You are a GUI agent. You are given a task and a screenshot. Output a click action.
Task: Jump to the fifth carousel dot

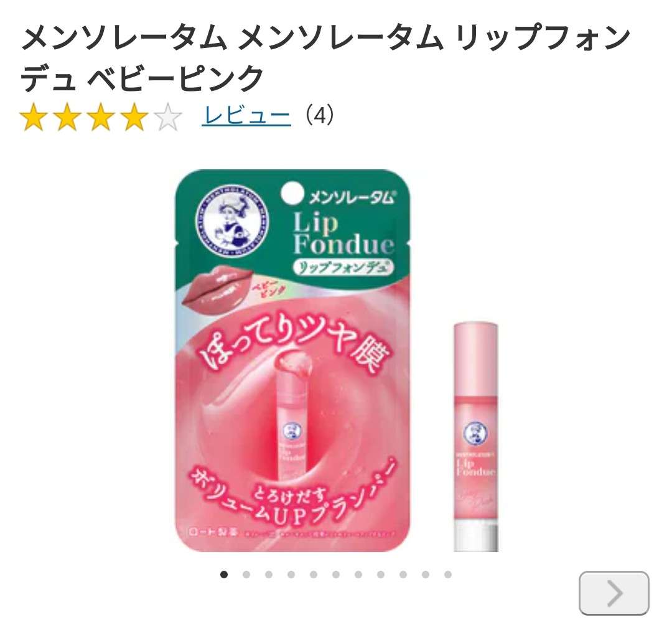[x=313, y=575]
